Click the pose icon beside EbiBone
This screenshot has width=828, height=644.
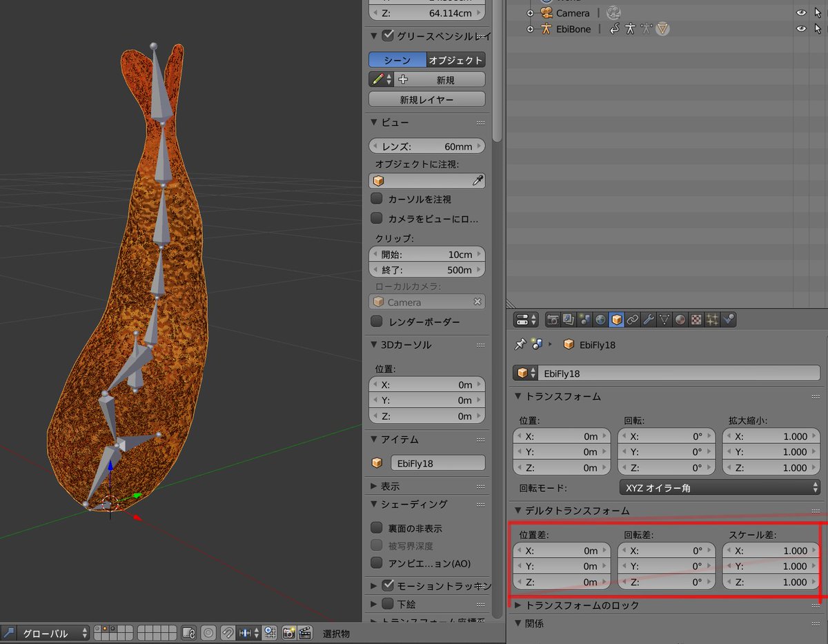[x=630, y=29]
